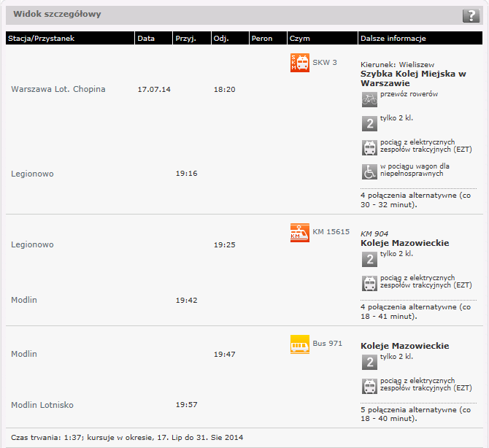Screen dimensions: 489x448
Task: Click the Odj. column header
Action: pos(230,38)
